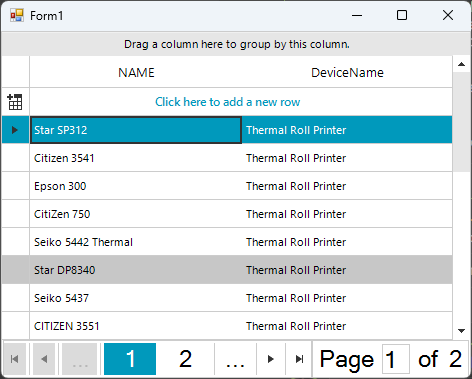
Task: Click the vertical scrollbar thumb
Action: click(x=461, y=122)
